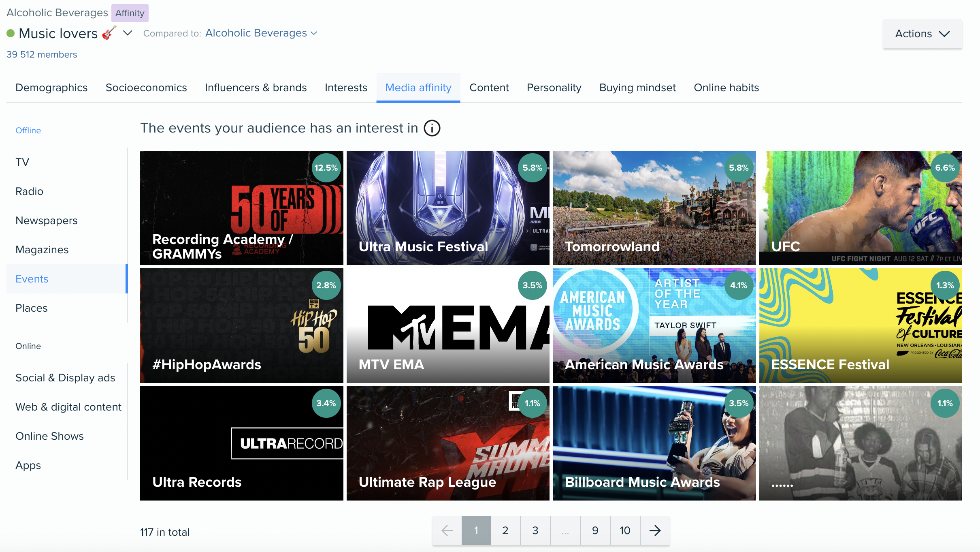Image resolution: width=980 pixels, height=552 pixels.
Task: Open the Recording Academy / GRAMMYs card
Action: pyautogui.click(x=241, y=208)
